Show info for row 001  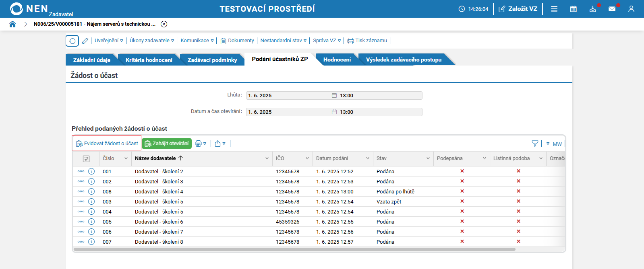click(x=91, y=171)
